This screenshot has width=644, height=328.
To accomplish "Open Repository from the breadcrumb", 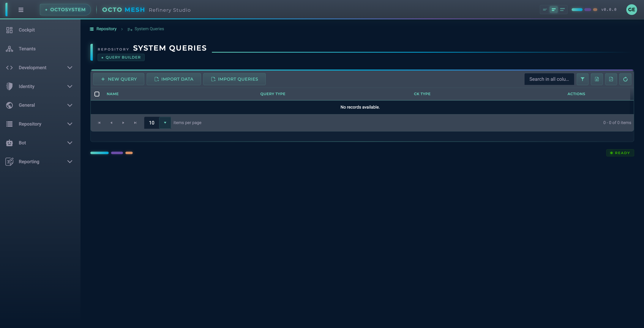I will (107, 29).
